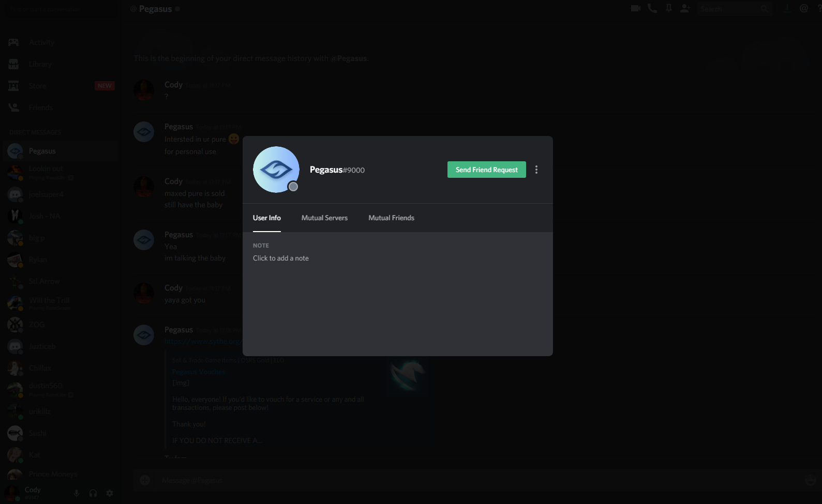This screenshot has width=822, height=504.
Task: Switch to the User Info tab
Action: point(267,218)
